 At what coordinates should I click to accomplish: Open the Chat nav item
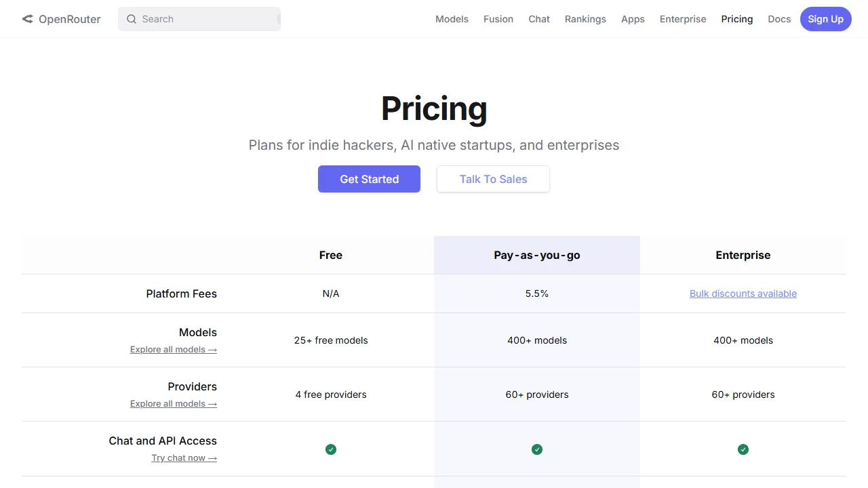(539, 19)
